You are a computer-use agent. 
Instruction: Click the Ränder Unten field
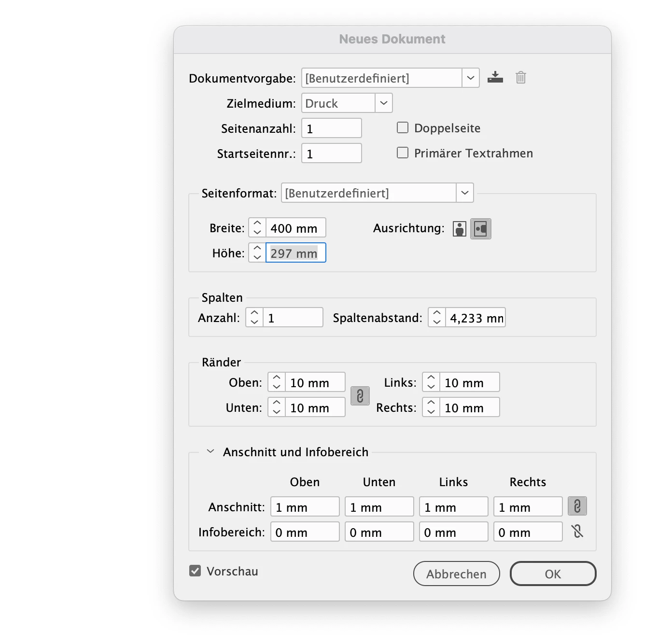[315, 407]
